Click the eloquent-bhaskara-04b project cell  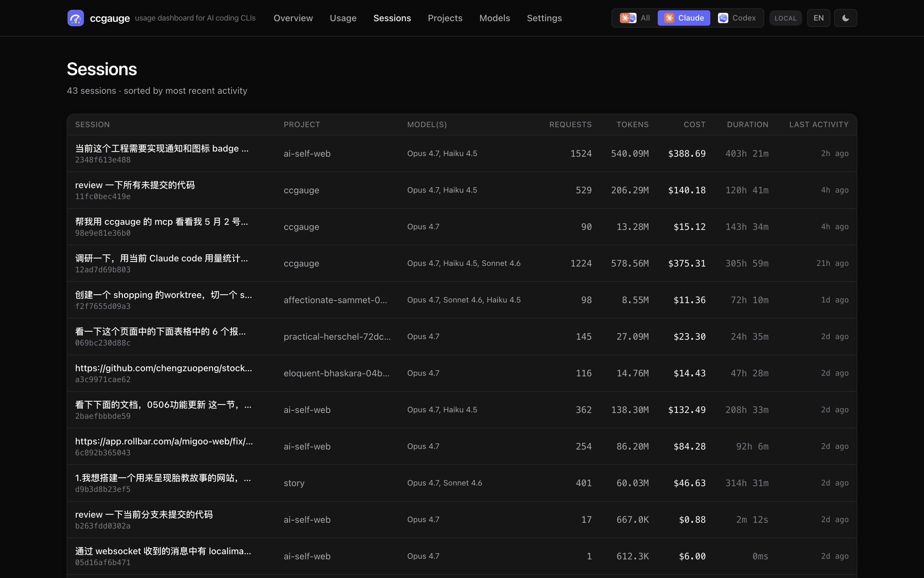coord(336,373)
